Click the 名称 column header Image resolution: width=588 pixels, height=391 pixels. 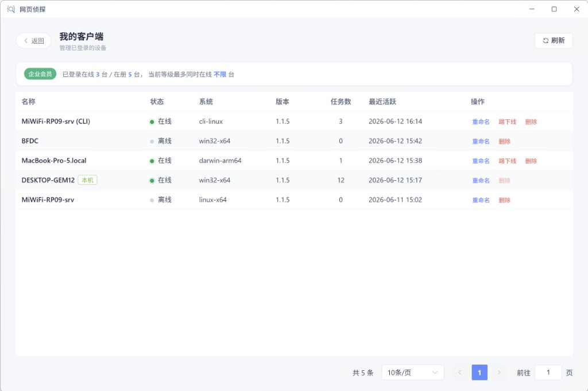point(29,102)
